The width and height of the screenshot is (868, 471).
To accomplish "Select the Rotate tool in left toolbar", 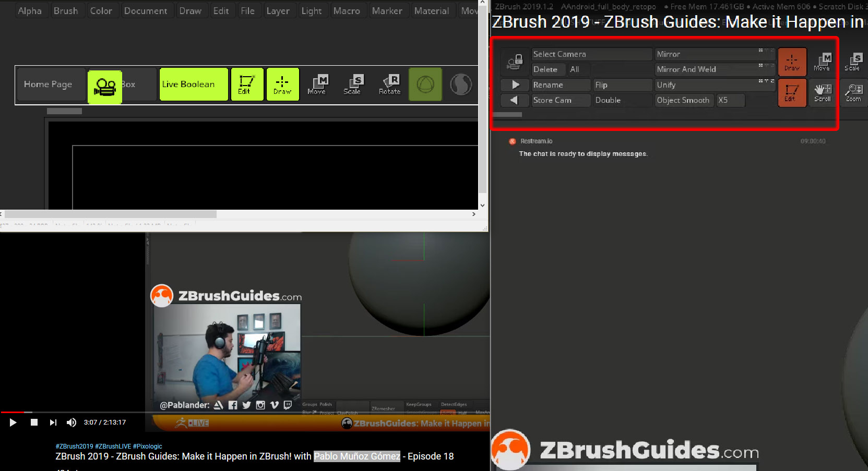I will pos(389,84).
